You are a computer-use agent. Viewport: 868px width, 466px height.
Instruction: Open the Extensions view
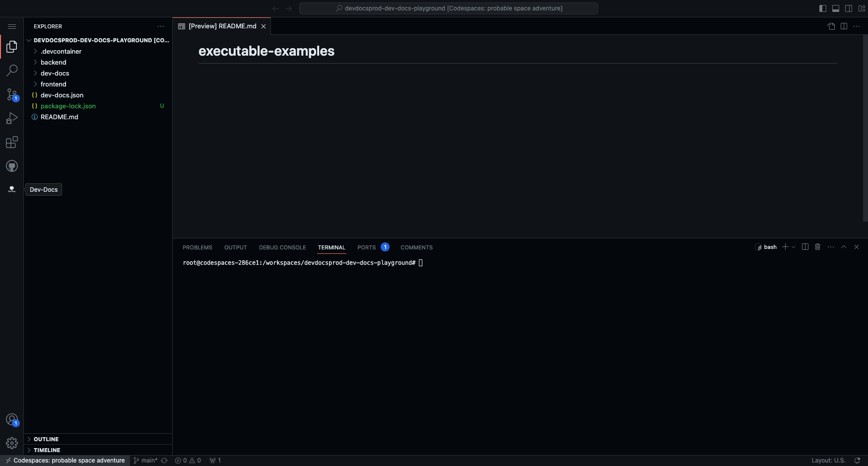pos(12,143)
